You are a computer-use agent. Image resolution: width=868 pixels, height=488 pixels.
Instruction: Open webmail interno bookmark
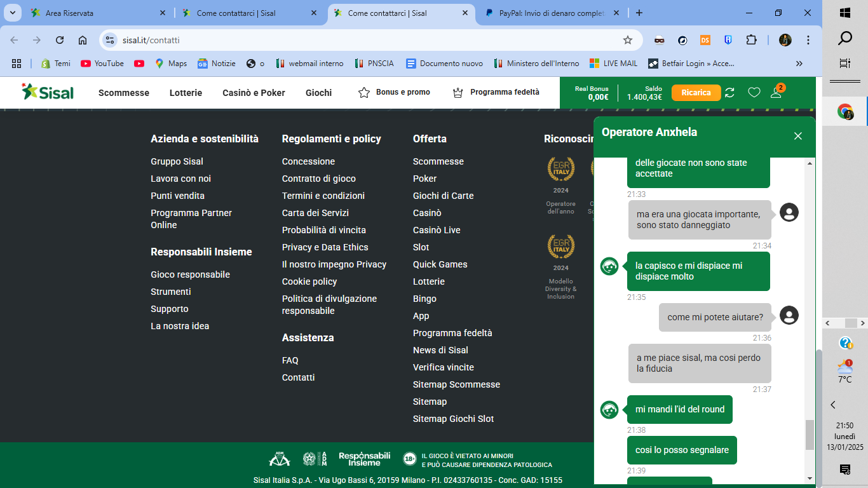[x=309, y=64]
